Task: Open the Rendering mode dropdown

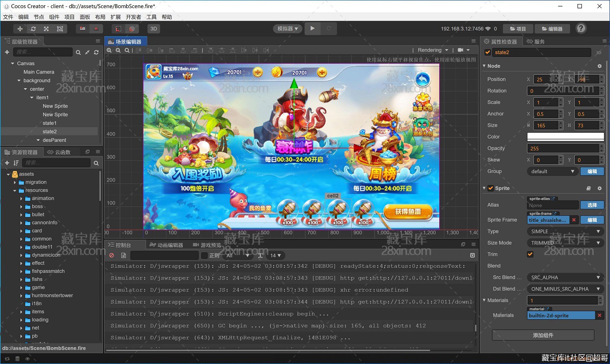Action: 433,50
